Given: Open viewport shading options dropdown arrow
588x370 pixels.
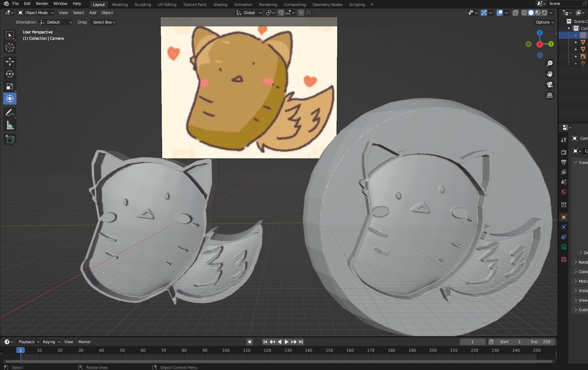Looking at the screenshot, I should click(x=551, y=13).
